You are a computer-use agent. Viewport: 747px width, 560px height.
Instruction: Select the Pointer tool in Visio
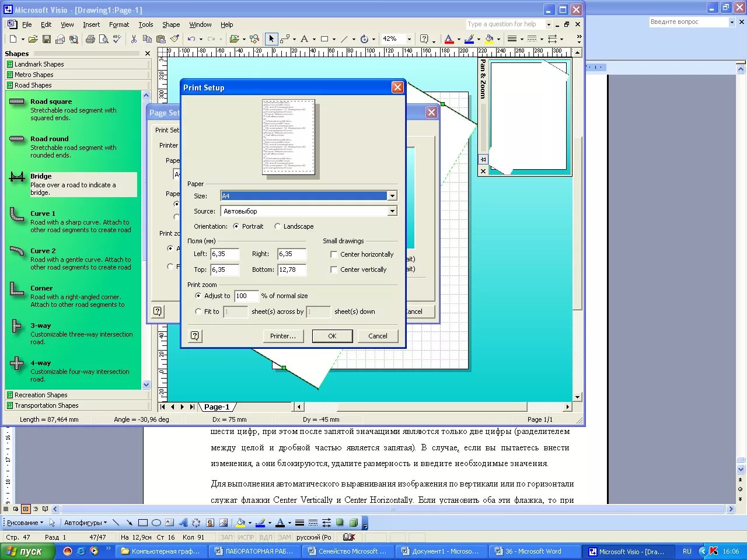click(x=271, y=39)
